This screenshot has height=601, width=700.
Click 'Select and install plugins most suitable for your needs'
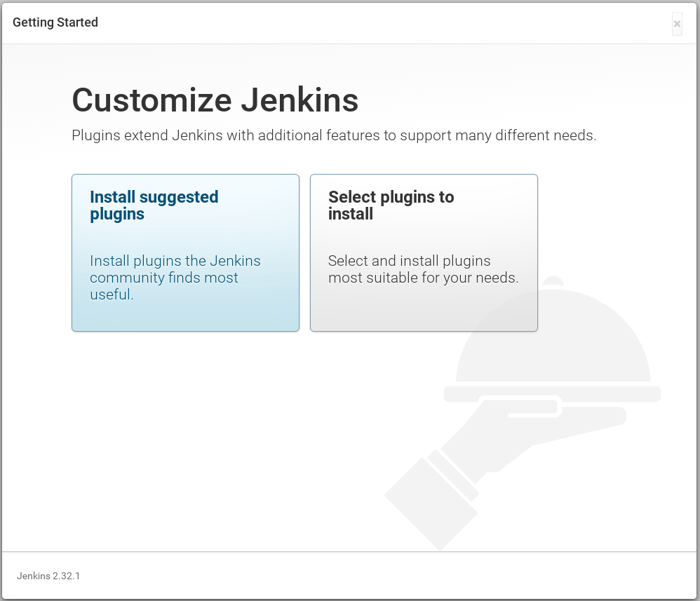pyautogui.click(x=424, y=269)
